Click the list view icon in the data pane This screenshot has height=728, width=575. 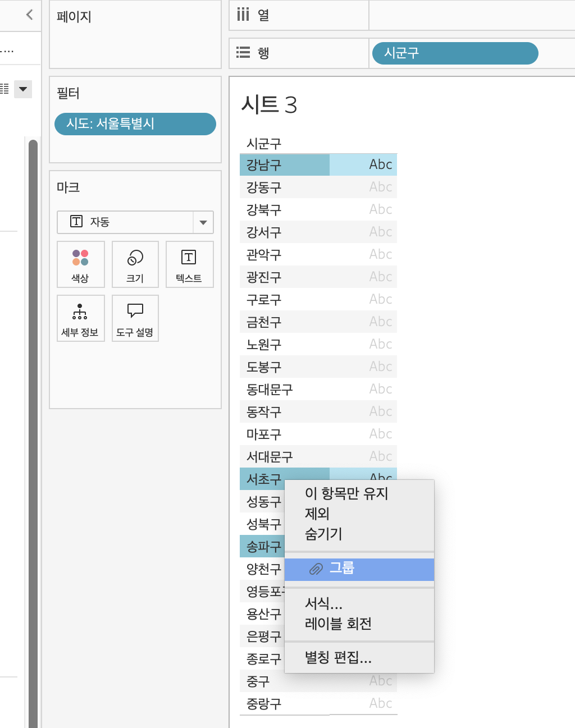point(4,89)
